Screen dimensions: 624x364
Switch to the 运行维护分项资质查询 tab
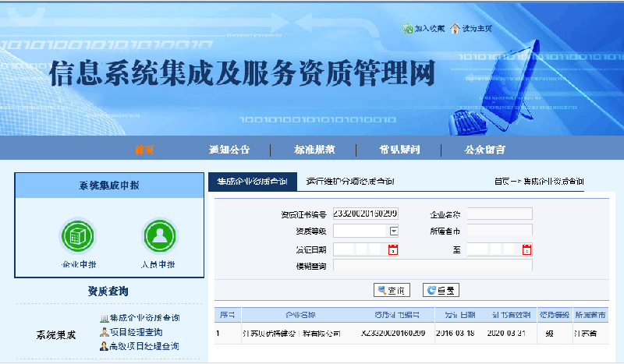coord(349,182)
